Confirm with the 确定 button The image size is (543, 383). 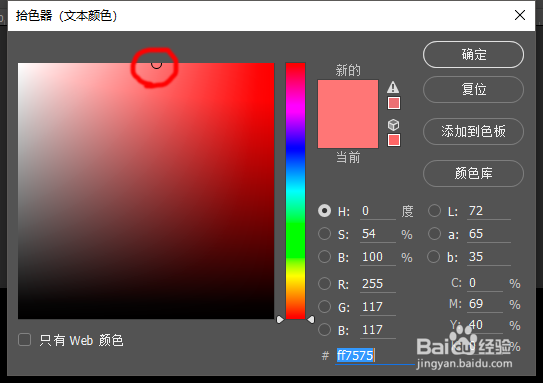click(x=473, y=55)
